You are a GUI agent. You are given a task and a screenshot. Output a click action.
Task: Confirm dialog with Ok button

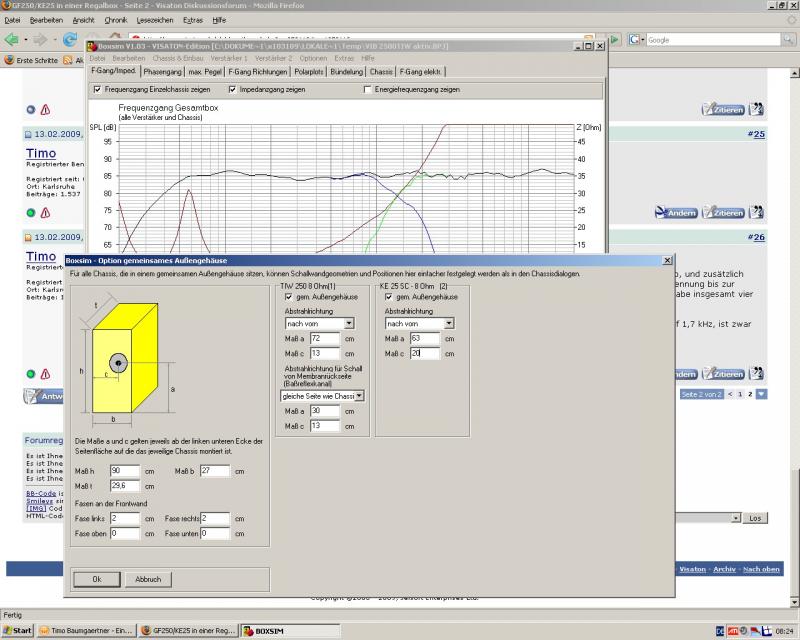pyautogui.click(x=97, y=579)
